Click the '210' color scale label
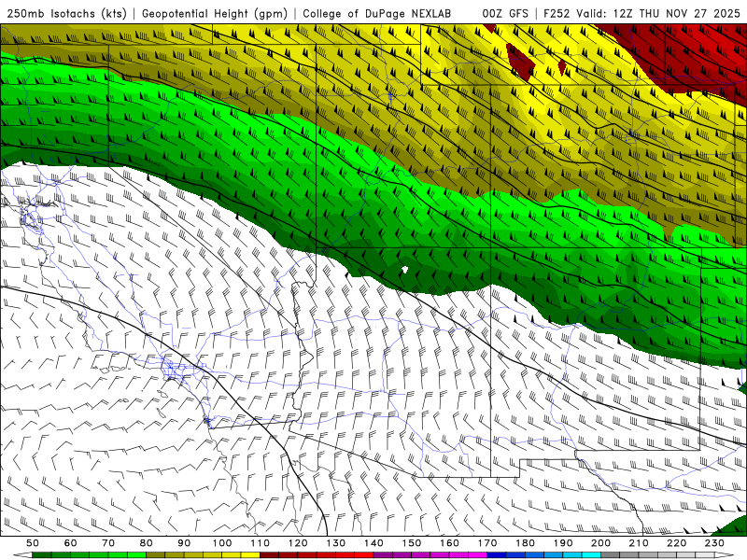The width and height of the screenshot is (747, 560). (x=639, y=543)
